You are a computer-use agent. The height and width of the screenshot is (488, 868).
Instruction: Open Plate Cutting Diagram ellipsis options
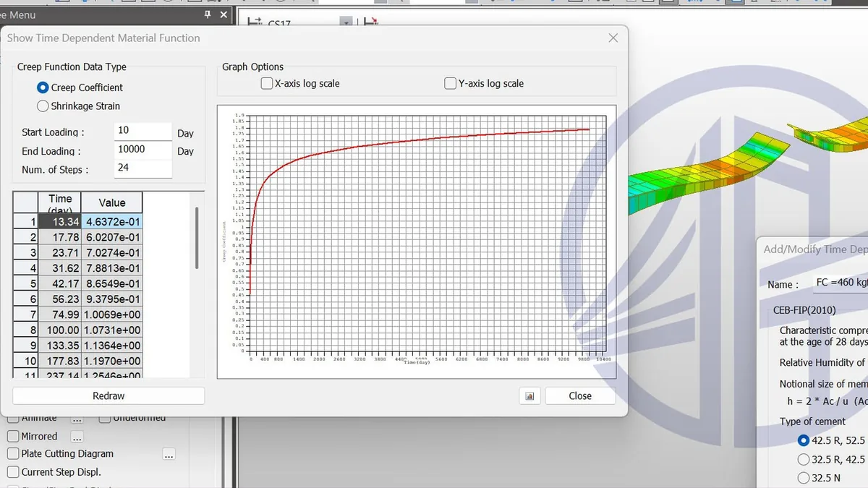coord(169,454)
